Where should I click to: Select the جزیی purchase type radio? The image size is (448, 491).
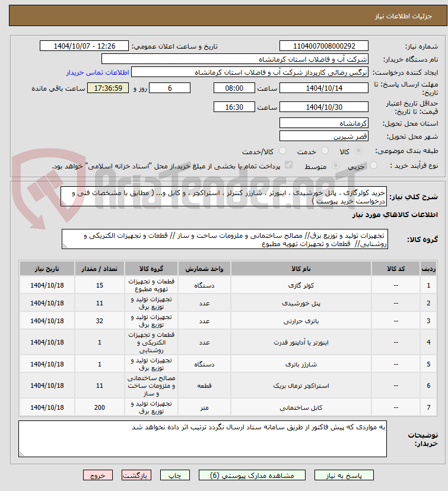(x=373, y=165)
